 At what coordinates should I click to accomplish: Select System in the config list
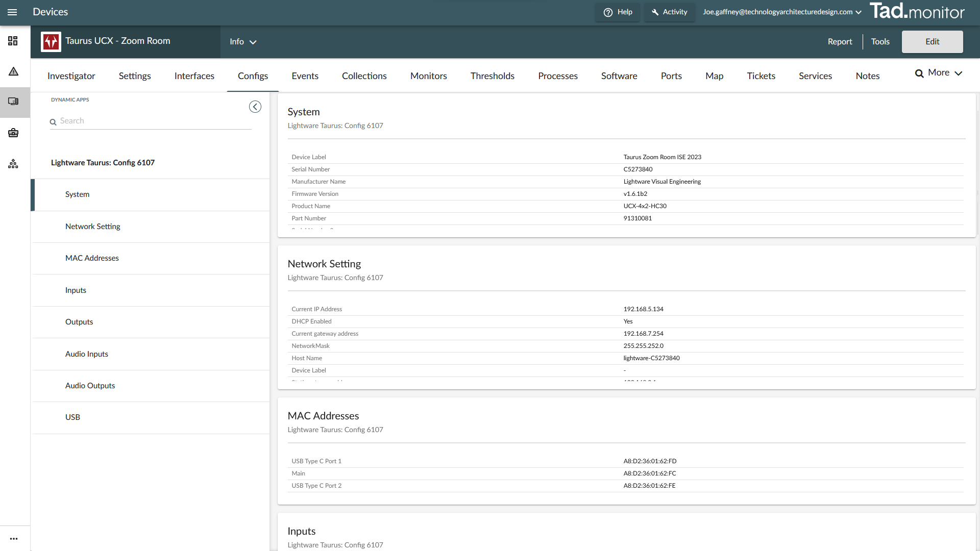coord(151,195)
